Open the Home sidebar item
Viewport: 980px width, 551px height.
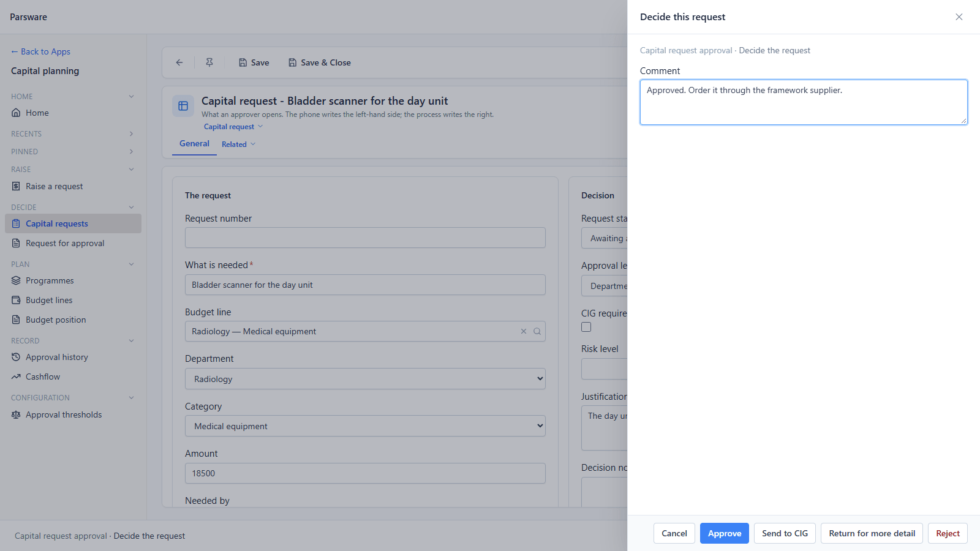73,113
